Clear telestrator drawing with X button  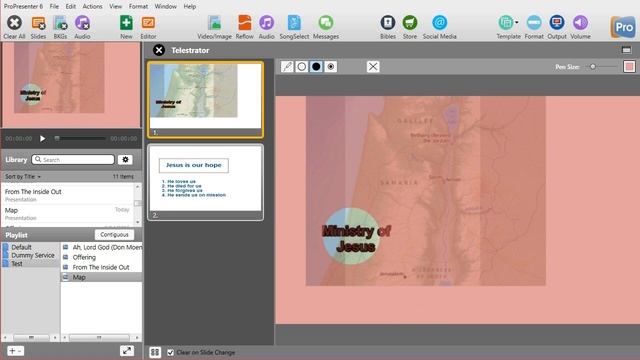pos(373,67)
